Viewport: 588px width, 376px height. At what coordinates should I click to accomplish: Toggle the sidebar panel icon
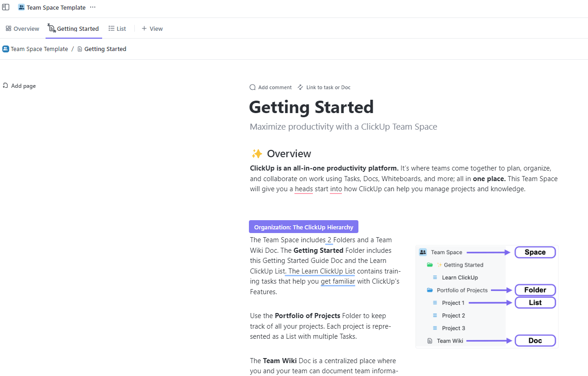pyautogui.click(x=6, y=7)
